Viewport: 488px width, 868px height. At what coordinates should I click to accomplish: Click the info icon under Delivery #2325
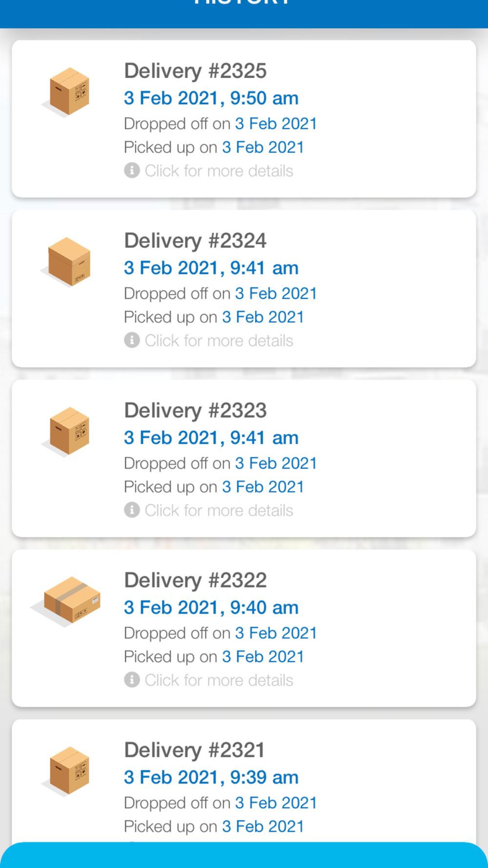click(x=132, y=170)
